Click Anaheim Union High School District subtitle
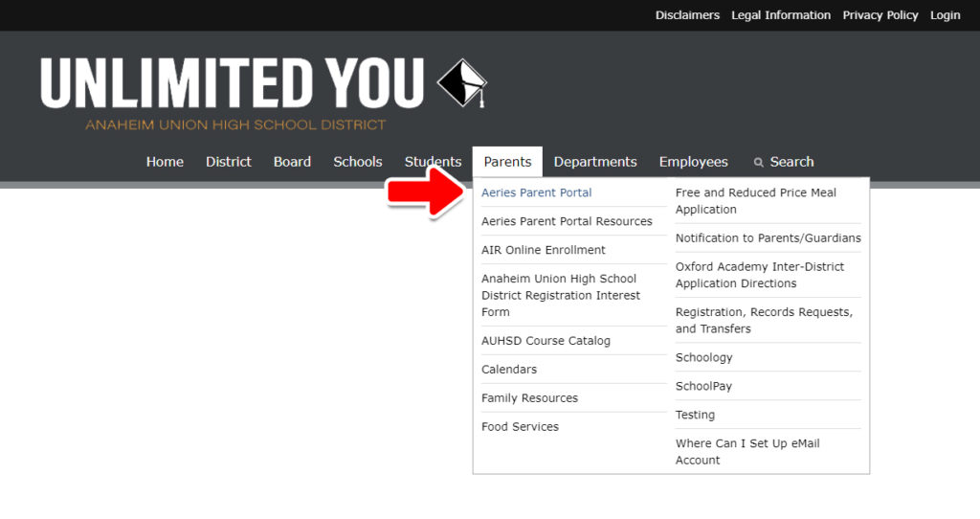The image size is (980, 519). (235, 124)
